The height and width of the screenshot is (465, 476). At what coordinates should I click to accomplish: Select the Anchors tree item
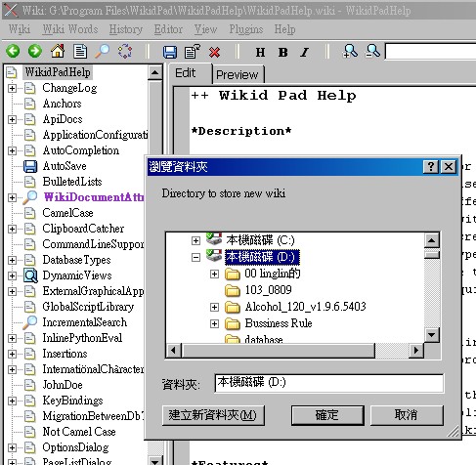pyautogui.click(x=62, y=104)
